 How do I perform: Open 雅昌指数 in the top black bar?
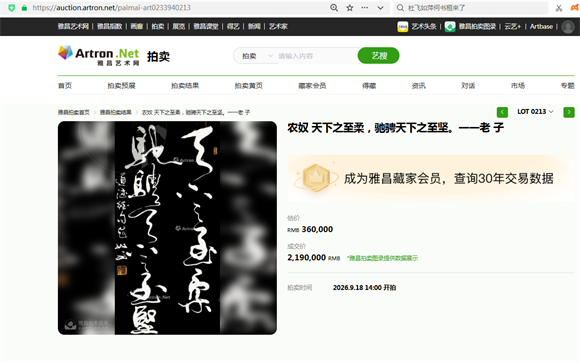[x=109, y=26]
